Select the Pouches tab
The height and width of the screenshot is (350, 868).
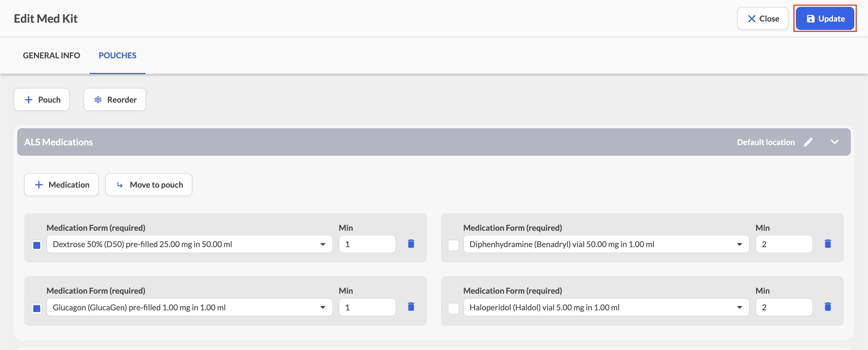pyautogui.click(x=117, y=55)
